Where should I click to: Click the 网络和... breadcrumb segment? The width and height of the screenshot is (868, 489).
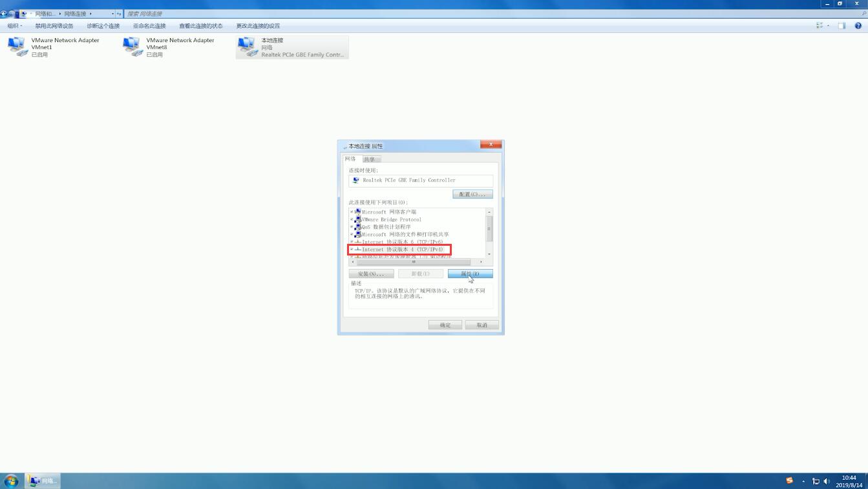pos(45,14)
